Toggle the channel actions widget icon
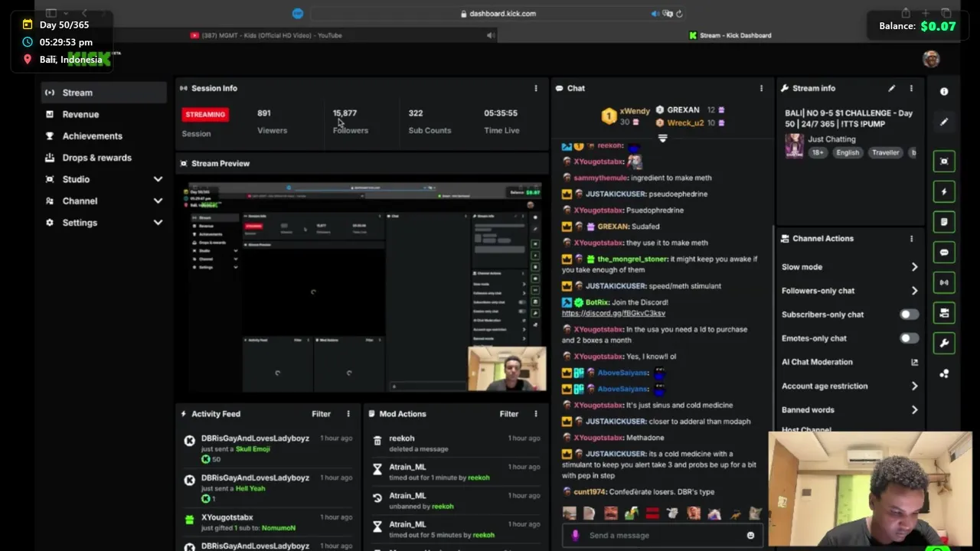 tap(944, 312)
